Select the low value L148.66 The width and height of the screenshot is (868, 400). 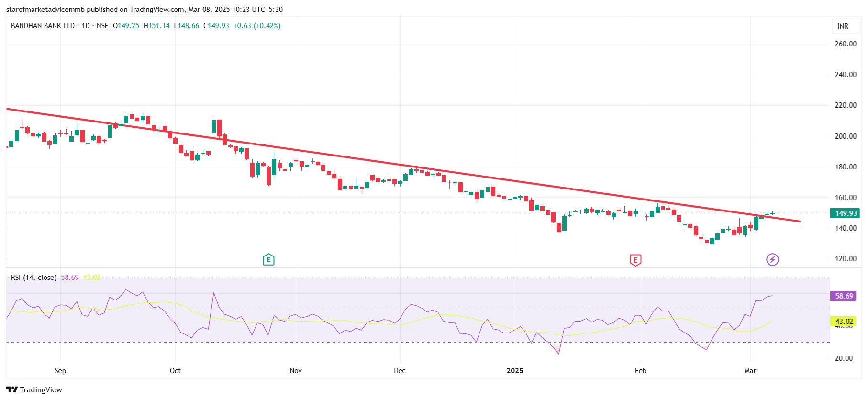[186, 26]
